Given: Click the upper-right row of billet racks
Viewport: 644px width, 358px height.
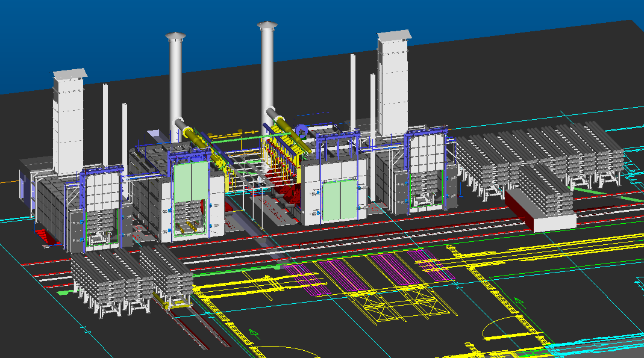Looking at the screenshot, I should click(540, 159).
